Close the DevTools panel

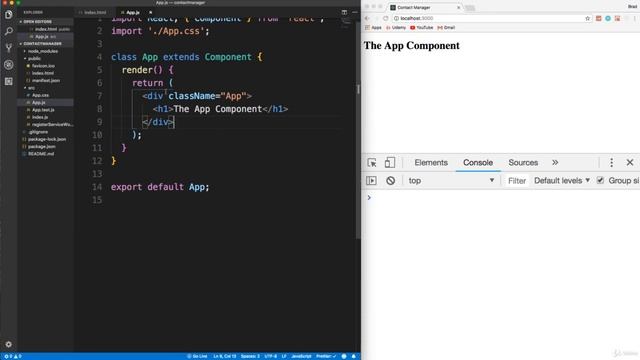(630, 162)
